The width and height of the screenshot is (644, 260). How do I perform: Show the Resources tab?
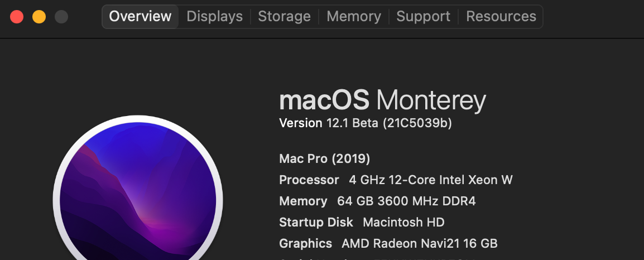[x=501, y=17]
